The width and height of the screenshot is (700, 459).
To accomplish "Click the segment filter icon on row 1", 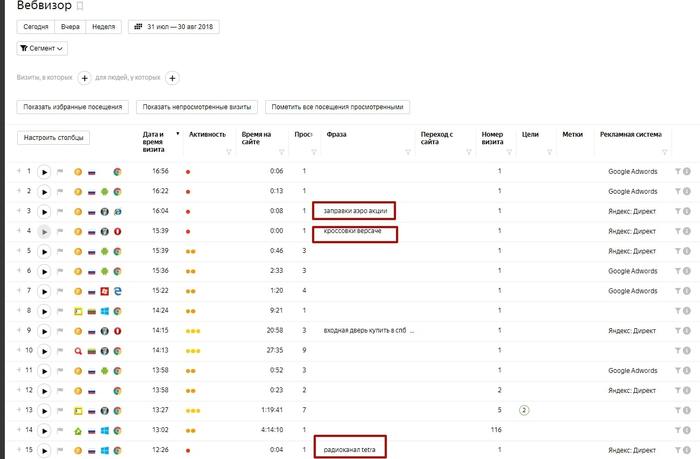I will click(678, 171).
